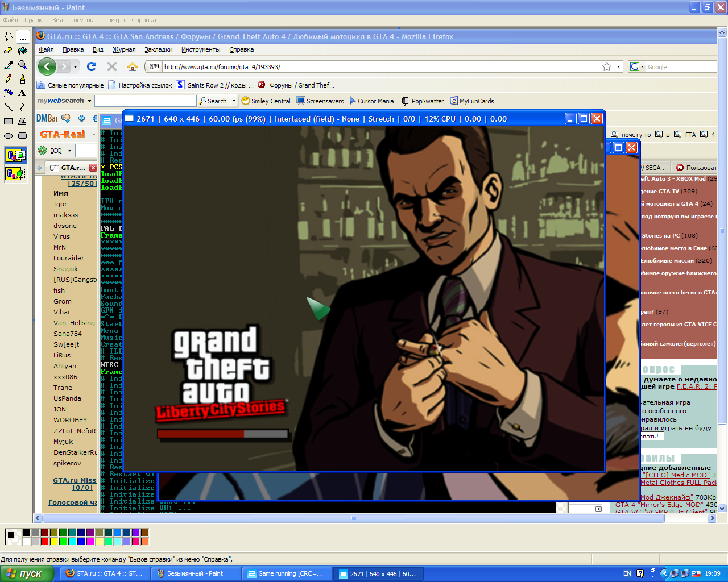The width and height of the screenshot is (728, 582).
Task: Open the Палитра menu
Action: pyautogui.click(x=113, y=20)
